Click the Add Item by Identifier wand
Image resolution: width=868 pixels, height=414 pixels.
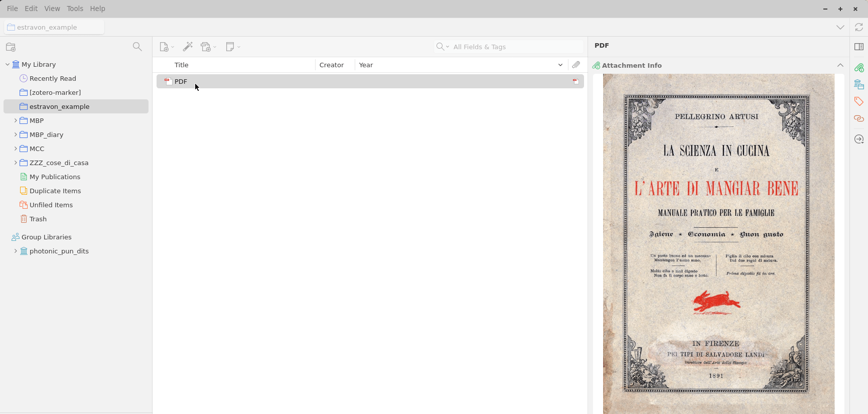tap(188, 47)
